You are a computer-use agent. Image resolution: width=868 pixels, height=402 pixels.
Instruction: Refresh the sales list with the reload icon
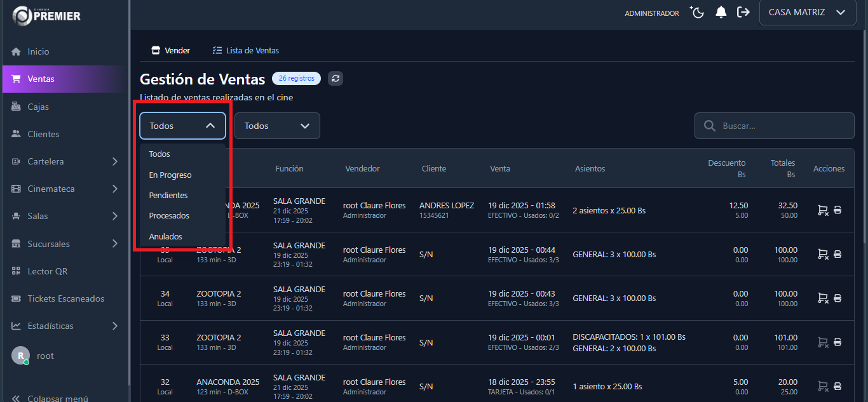pos(336,79)
